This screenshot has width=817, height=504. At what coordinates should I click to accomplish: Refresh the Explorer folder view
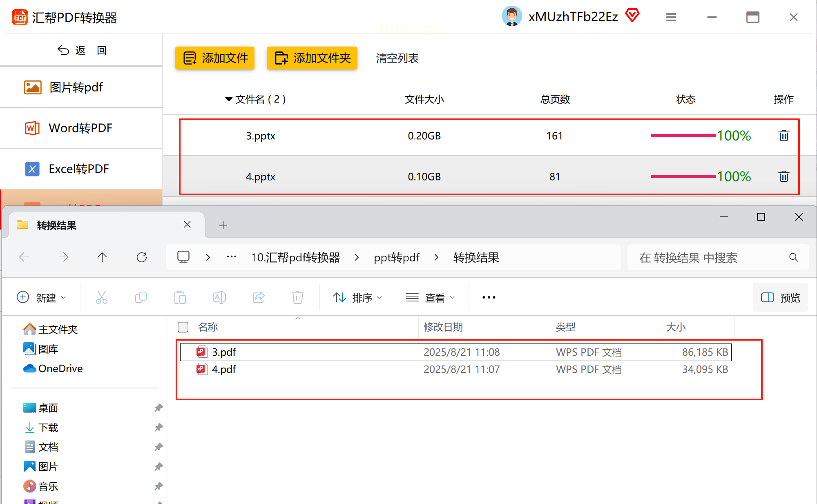[x=142, y=257]
